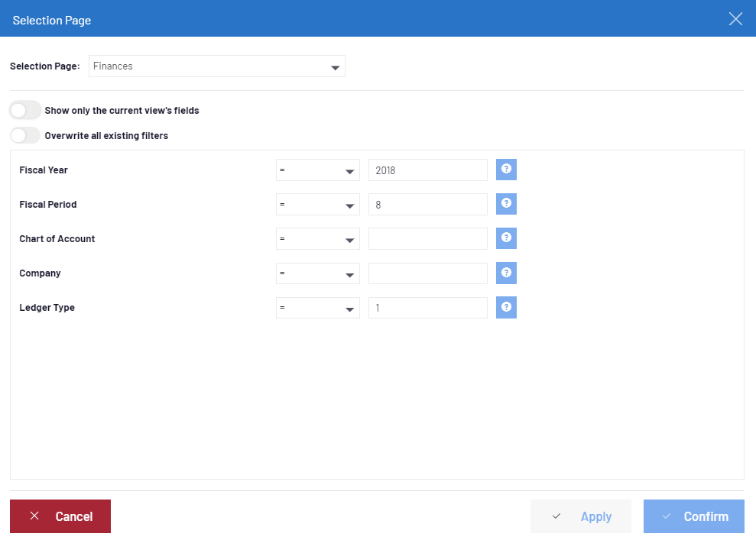Expand the Fiscal Year operator dropdown
756x540 pixels.
click(317, 170)
